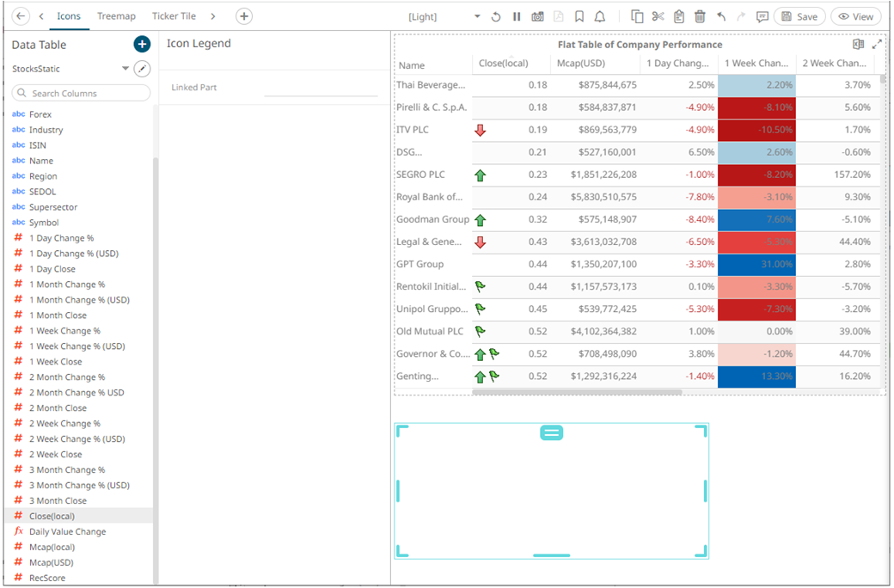Viewport: 894px width, 588px height.
Task: Open bookmarks using the bookmark icon
Action: (579, 16)
